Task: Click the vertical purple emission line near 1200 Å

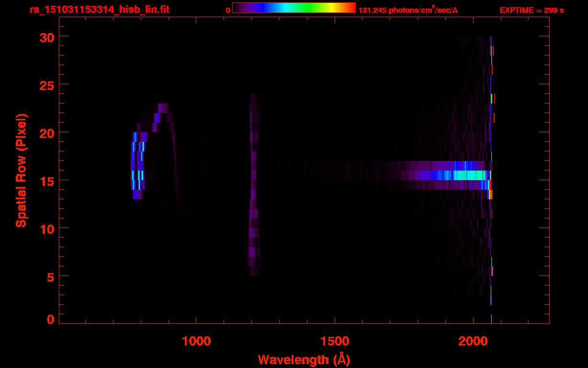Action: point(253,184)
